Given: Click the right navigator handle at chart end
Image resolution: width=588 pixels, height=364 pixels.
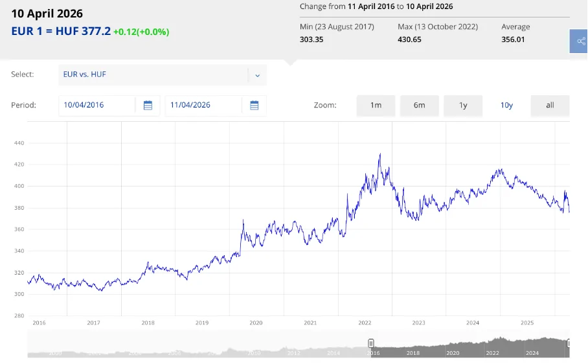Looking at the screenshot, I should [569, 343].
